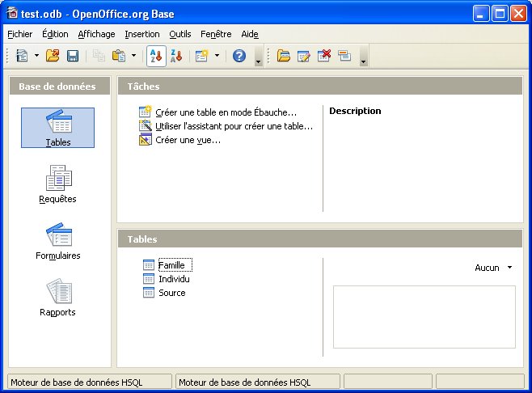Click the New form toolbar icon
The width and height of the screenshot is (532, 393).
201,56
